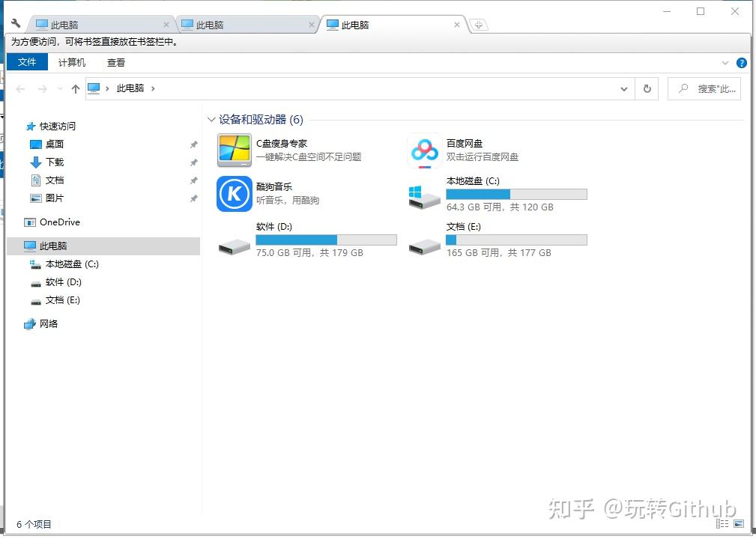Viewport: 756px width, 539px height.
Task: Open the address bar dropdown arrow
Action: coord(623,88)
